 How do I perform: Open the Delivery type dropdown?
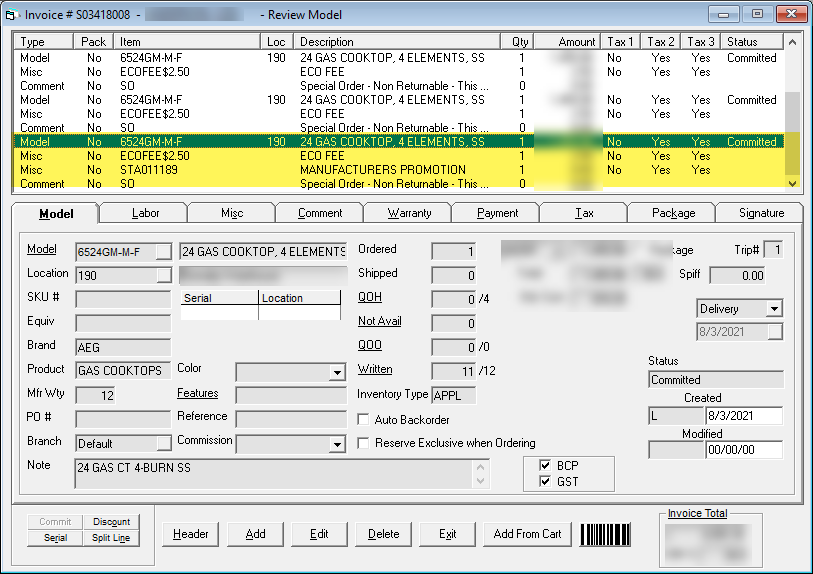pos(774,309)
